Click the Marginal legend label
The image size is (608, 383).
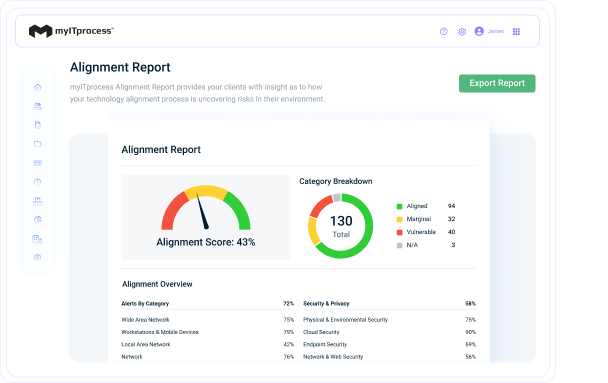pos(419,219)
